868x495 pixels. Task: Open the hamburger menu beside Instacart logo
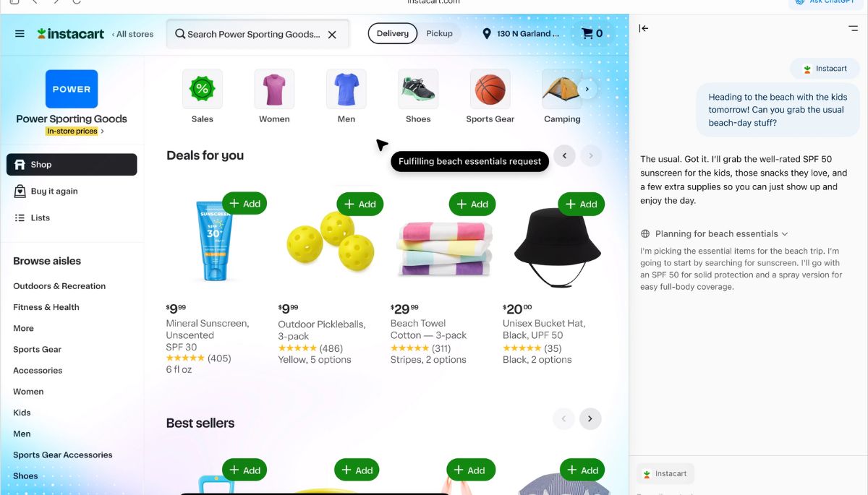(20, 34)
